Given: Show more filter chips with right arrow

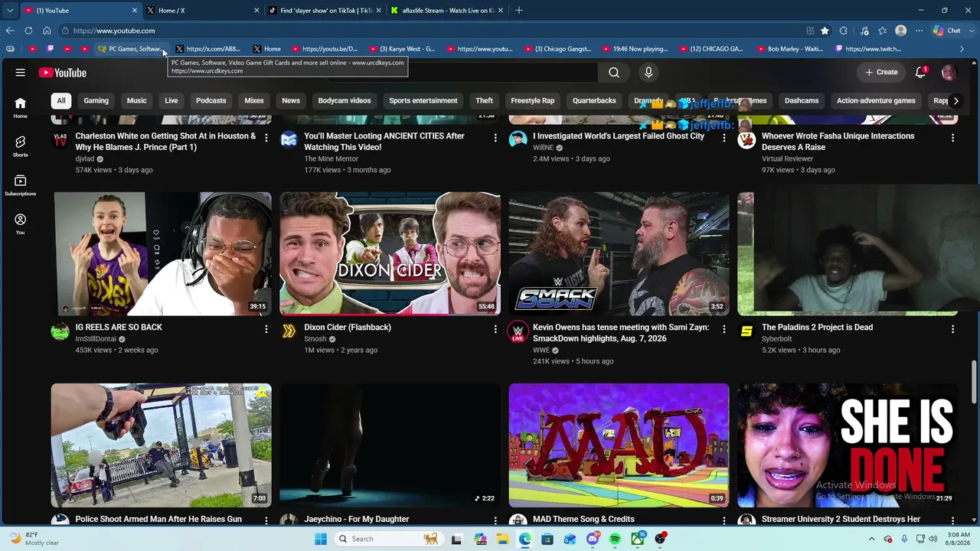Looking at the screenshot, I should tap(955, 100).
